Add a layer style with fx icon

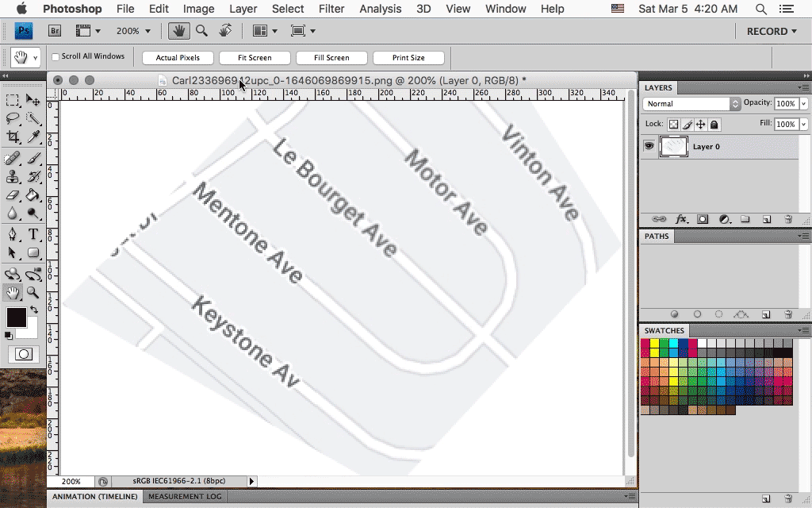click(x=681, y=219)
